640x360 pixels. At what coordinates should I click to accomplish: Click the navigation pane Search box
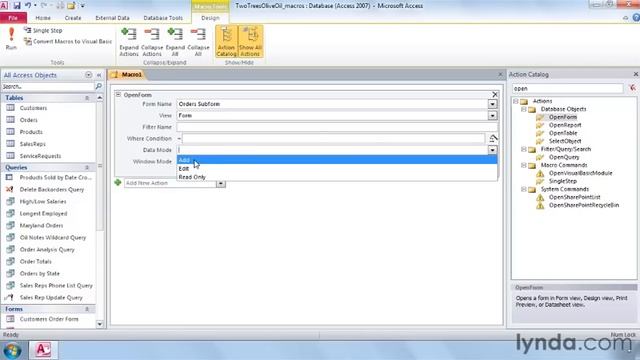(48, 87)
